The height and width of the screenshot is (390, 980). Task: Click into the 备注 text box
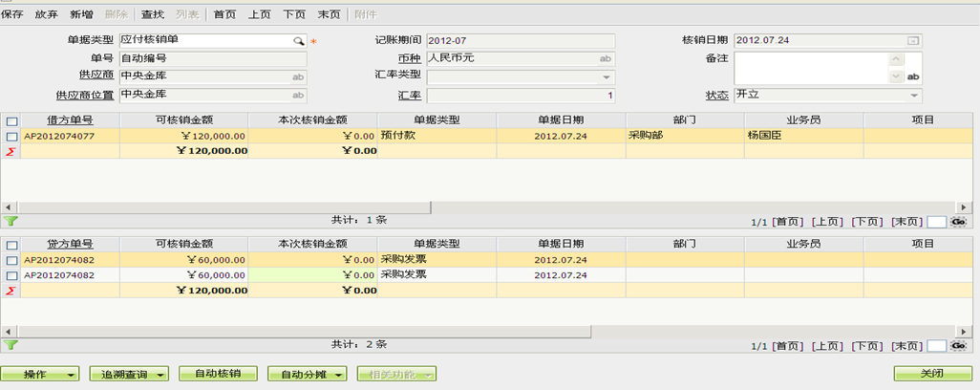(x=810, y=59)
